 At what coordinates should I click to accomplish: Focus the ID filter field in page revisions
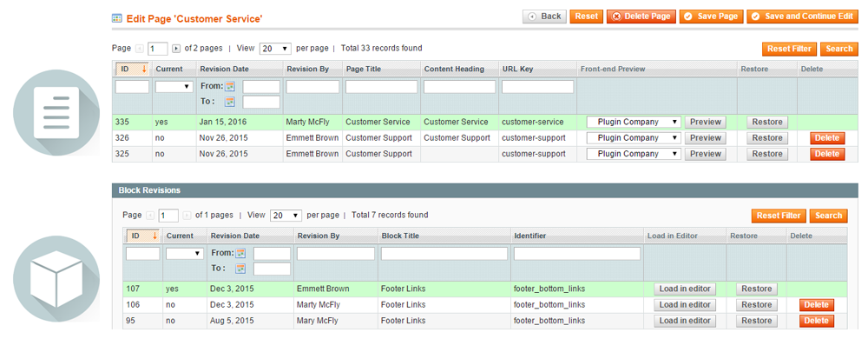132,87
